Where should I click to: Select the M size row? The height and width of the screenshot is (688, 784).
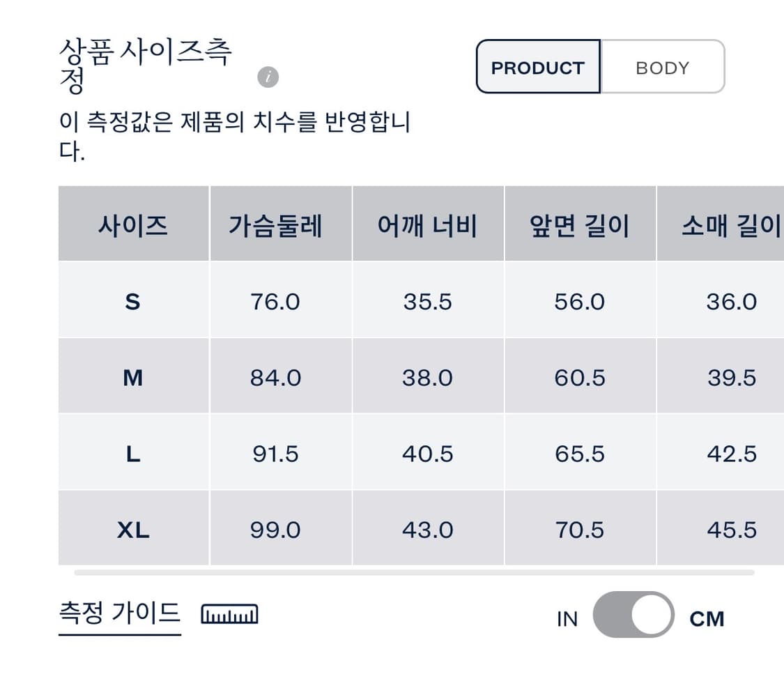133,378
